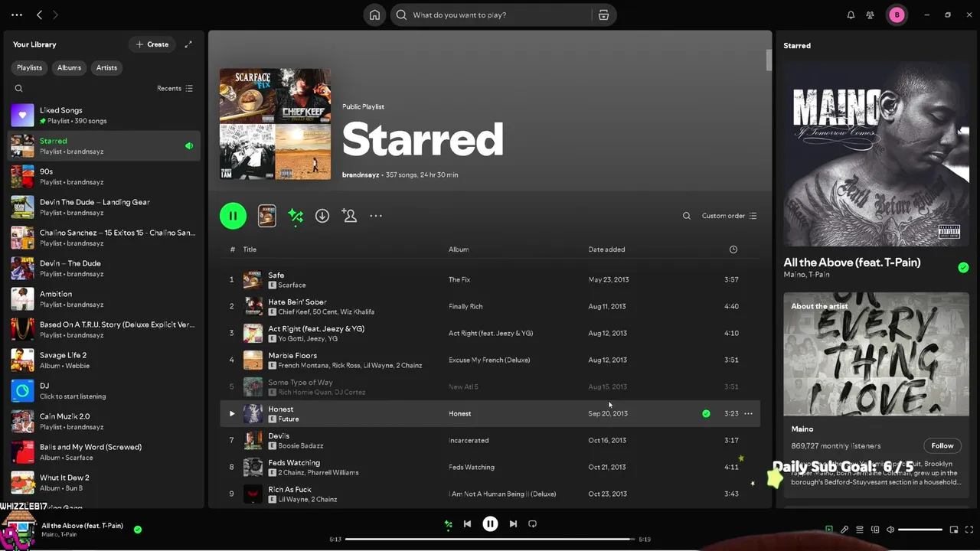Image resolution: width=980 pixels, height=551 pixels.
Task: Open the three-dot app menu at top left
Action: point(17,15)
